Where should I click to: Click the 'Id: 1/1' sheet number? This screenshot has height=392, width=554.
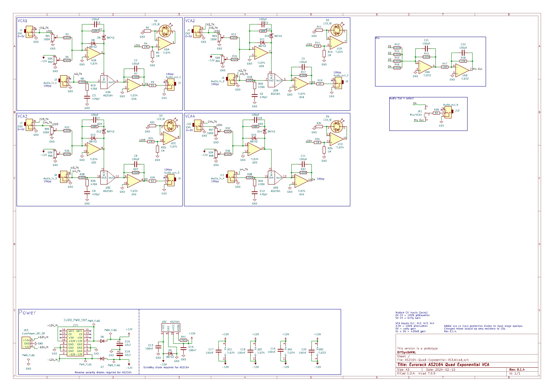(515, 373)
